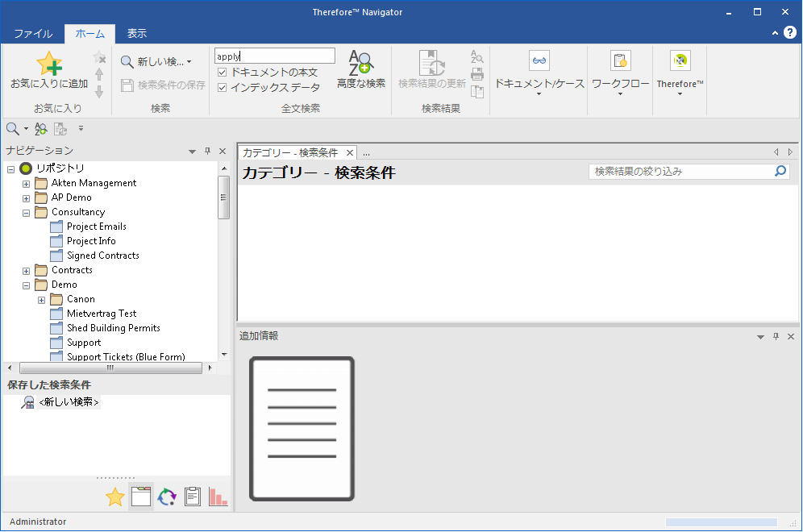
Task: Click the magnifier icon in quick access toolbar
Action: pyautogui.click(x=13, y=129)
